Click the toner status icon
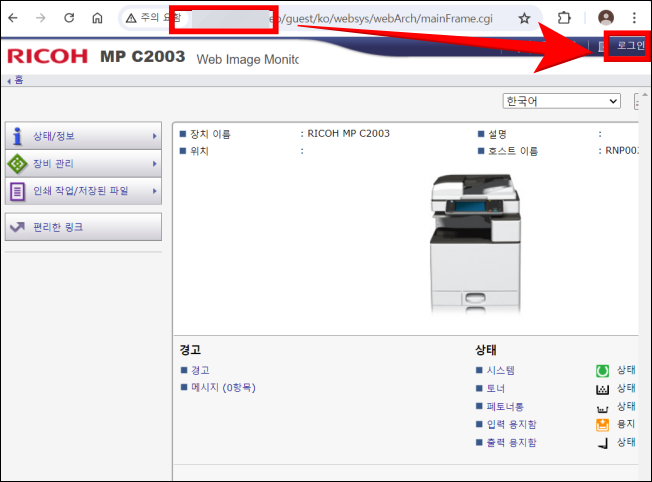The height and width of the screenshot is (482, 652). click(x=603, y=389)
